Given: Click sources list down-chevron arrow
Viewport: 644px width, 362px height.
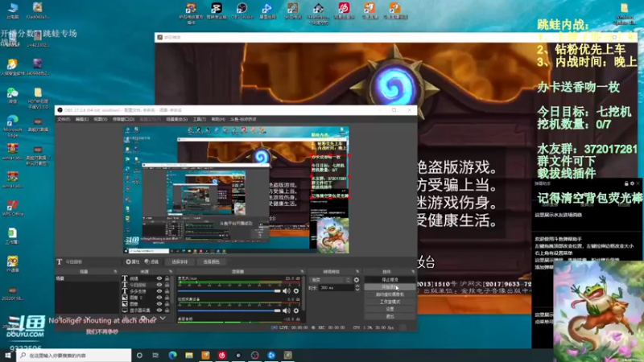Looking at the screenshot, I should pyautogui.click(x=163, y=318).
